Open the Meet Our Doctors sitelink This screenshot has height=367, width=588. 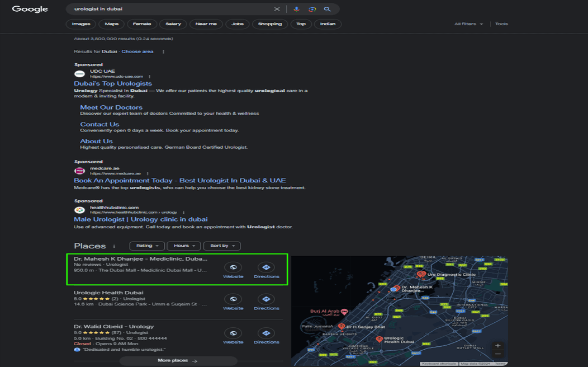pyautogui.click(x=111, y=107)
